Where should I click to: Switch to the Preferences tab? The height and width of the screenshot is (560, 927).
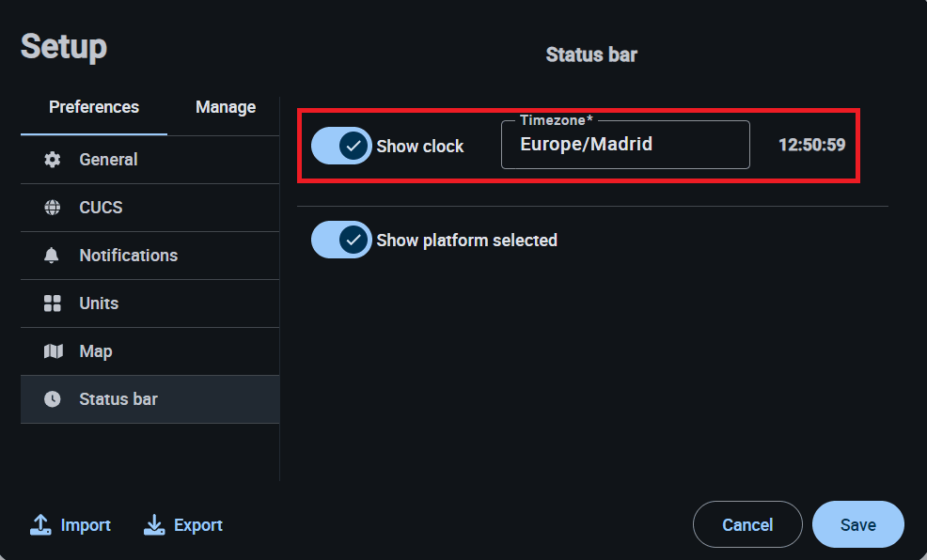[x=94, y=107]
